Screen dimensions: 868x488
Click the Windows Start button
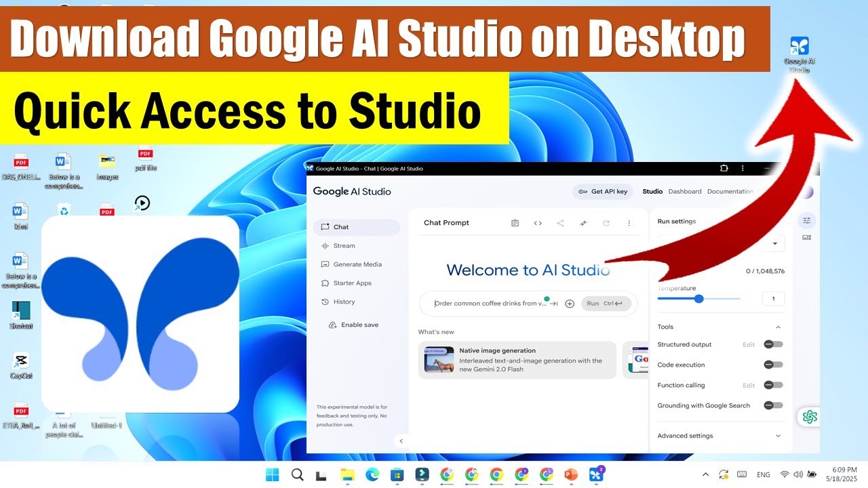(x=272, y=474)
